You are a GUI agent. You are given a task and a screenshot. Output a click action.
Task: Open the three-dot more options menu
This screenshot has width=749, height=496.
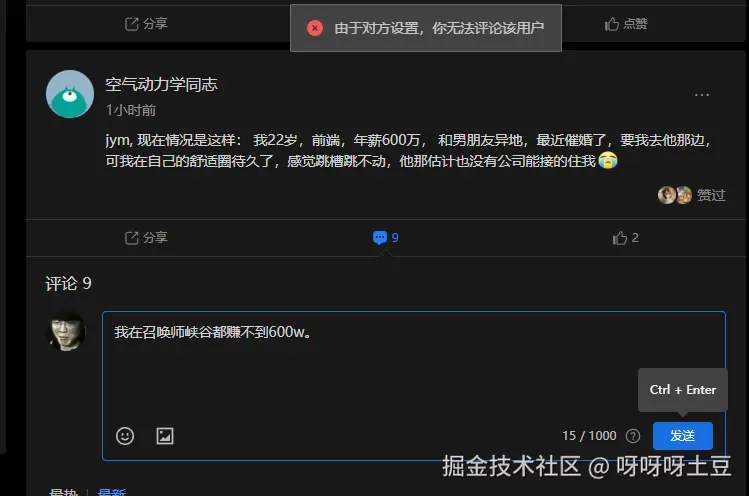702,95
